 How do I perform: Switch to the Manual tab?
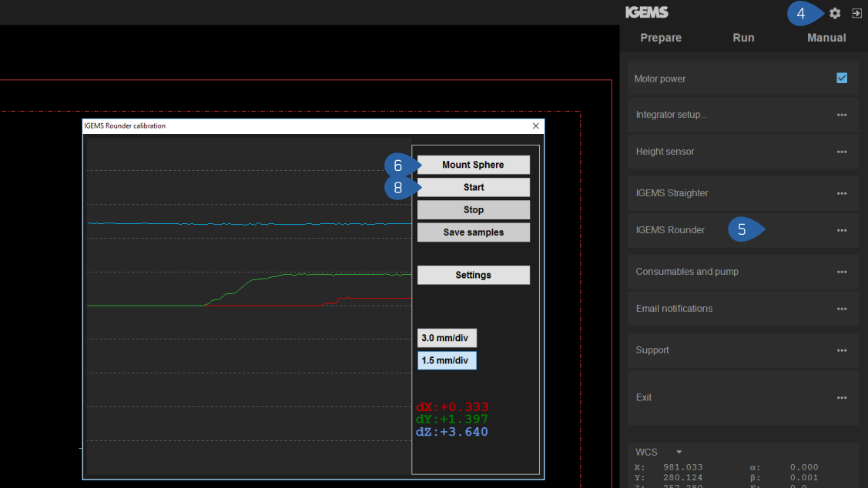(x=826, y=38)
